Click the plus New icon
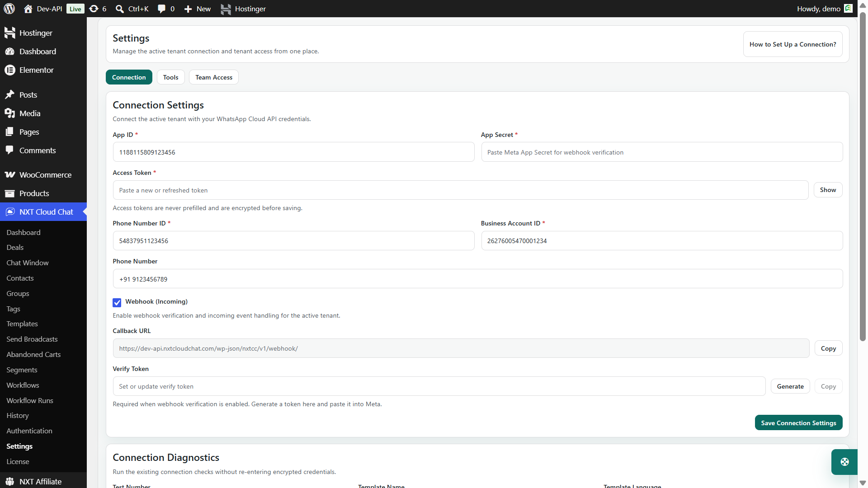Screen dimensions: 868x488 tap(188, 9)
